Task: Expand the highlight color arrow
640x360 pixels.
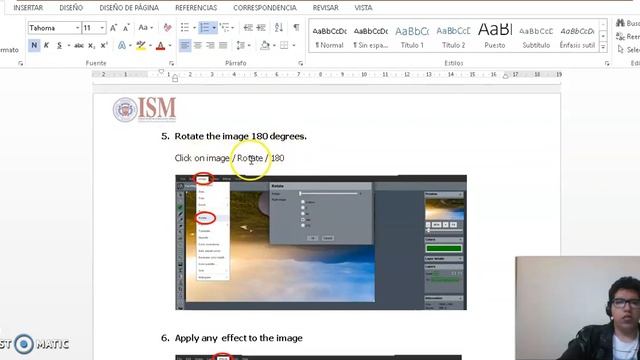Action: click(x=150, y=45)
